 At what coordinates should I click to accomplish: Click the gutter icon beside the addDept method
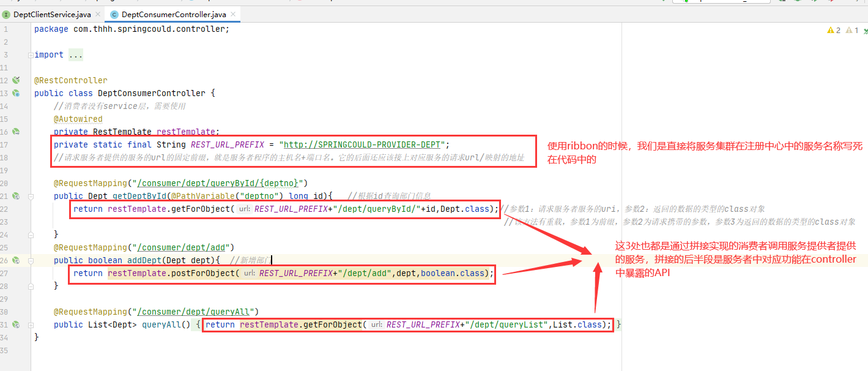15,260
